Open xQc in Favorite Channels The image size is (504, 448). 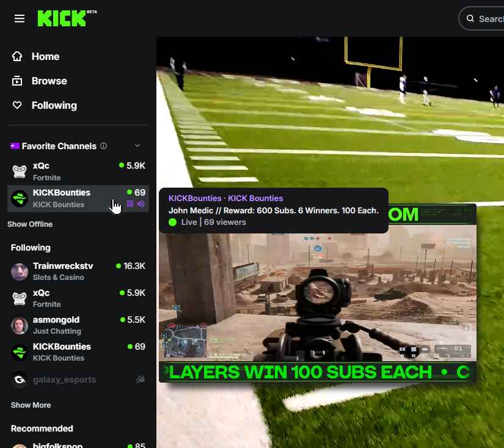pos(78,171)
